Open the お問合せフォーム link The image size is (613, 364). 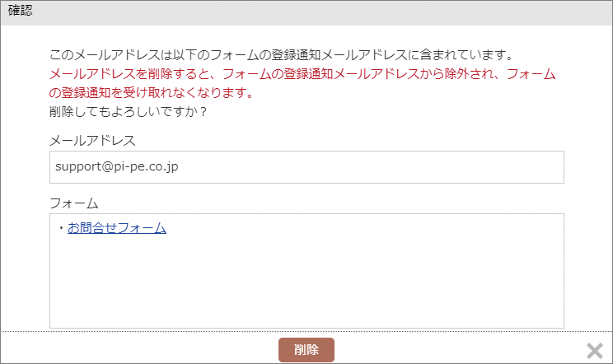click(x=117, y=228)
